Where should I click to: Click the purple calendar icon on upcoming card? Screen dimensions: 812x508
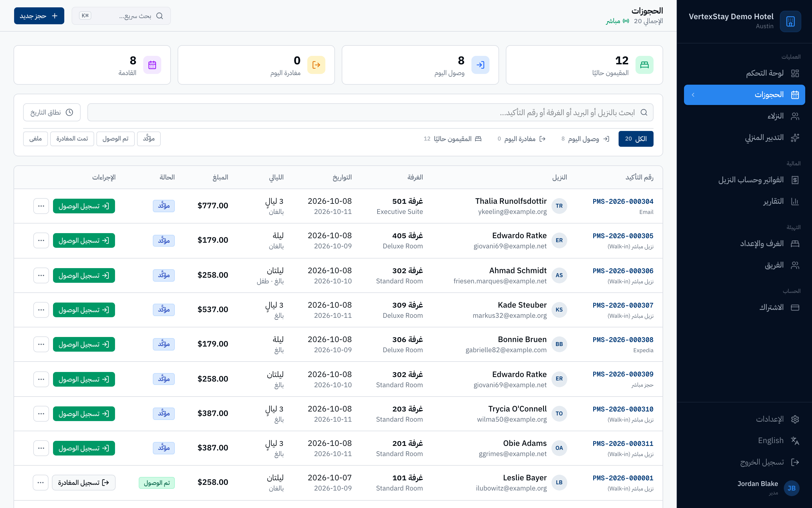pyautogui.click(x=152, y=65)
